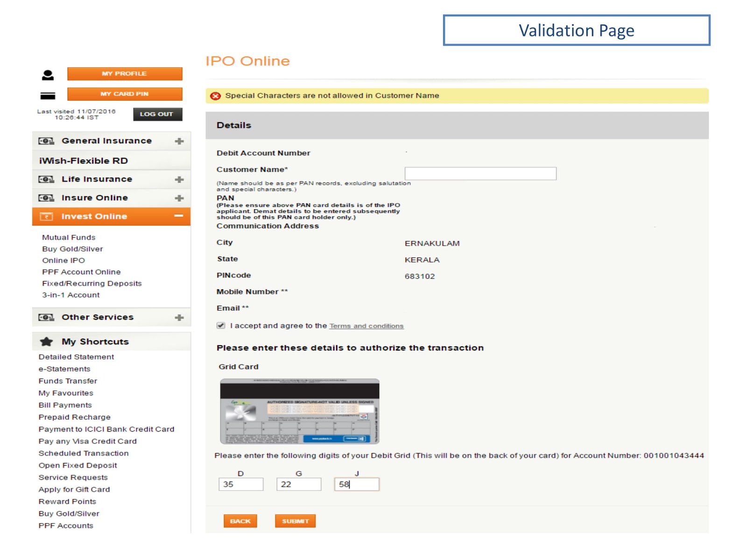This screenshot has width=747, height=560.
Task: Expand the Other Services section
Action: coord(179,317)
